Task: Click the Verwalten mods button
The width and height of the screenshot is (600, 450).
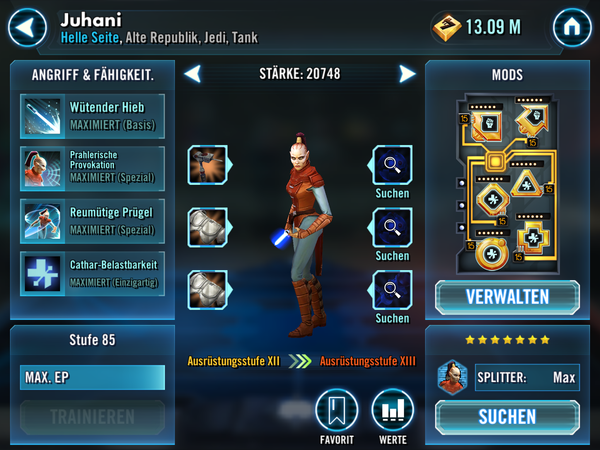Action: pos(507,297)
